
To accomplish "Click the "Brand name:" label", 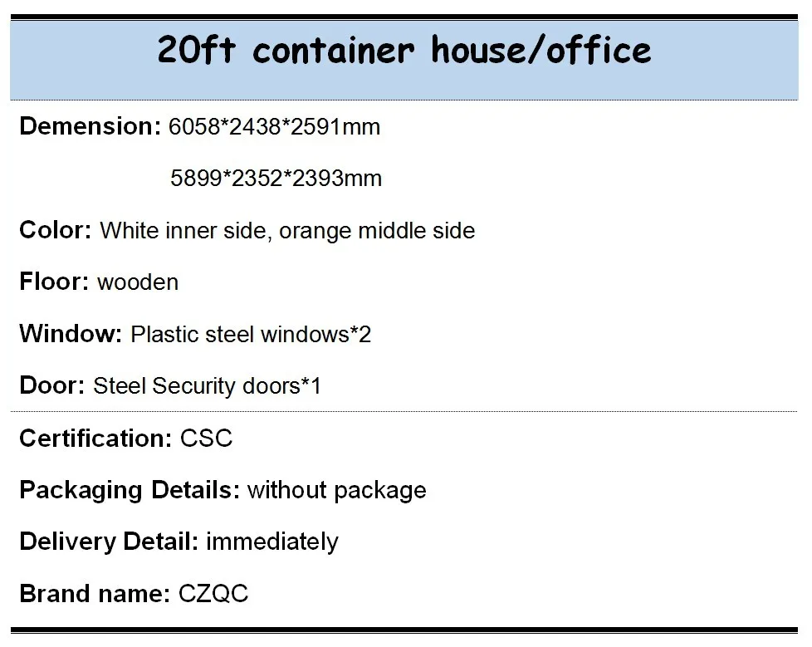I will click(x=95, y=594).
